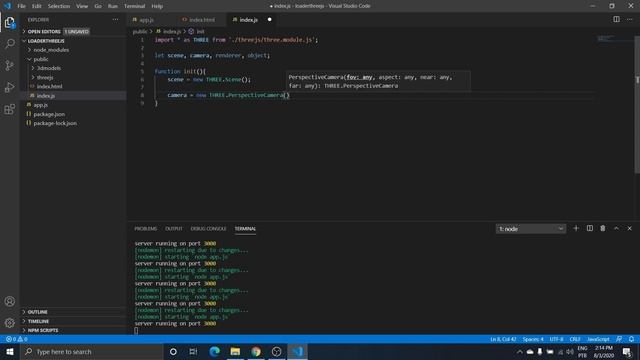640x360 pixels.
Task: Open the Explorer view in activity bar
Action: pos(9,22)
